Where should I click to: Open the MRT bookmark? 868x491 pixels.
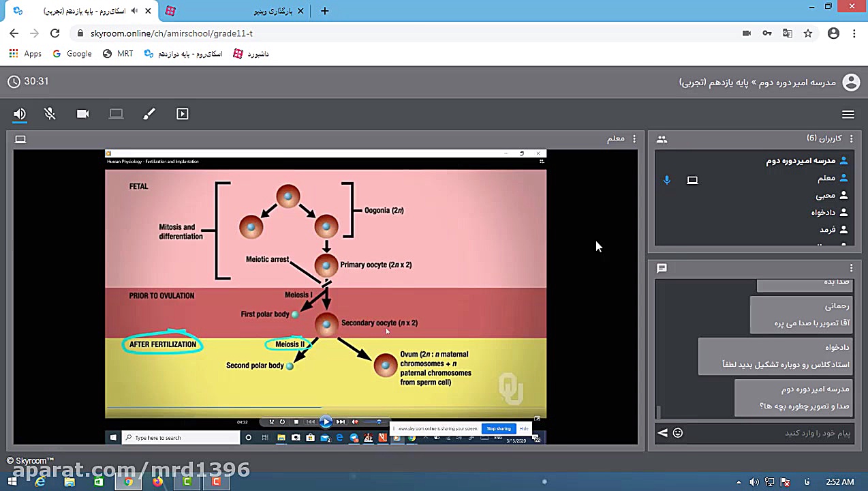(x=118, y=54)
